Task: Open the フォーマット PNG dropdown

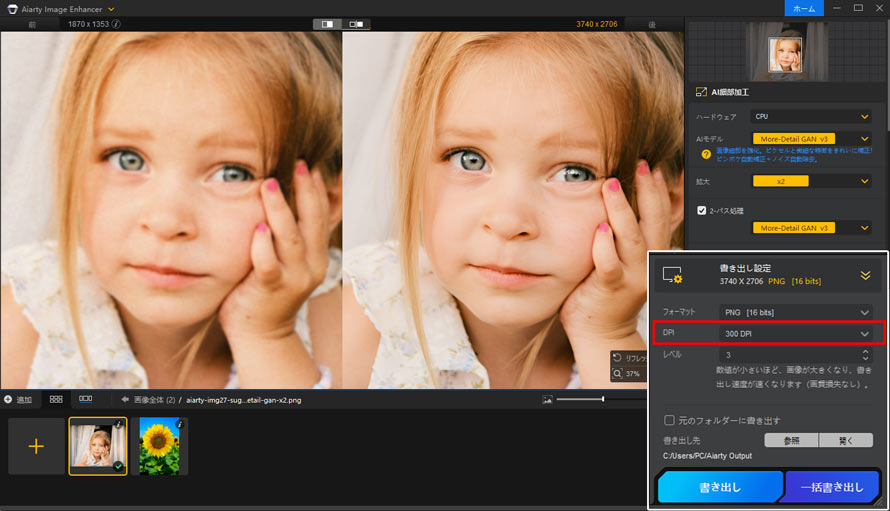Action: pos(796,312)
